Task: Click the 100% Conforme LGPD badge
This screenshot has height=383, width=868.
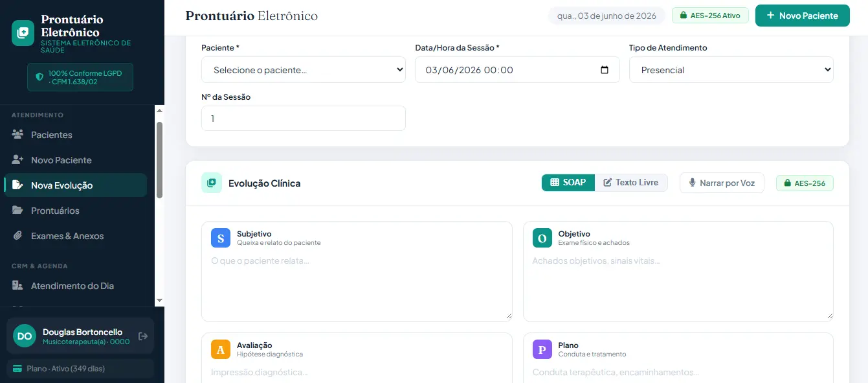Action: 80,77
